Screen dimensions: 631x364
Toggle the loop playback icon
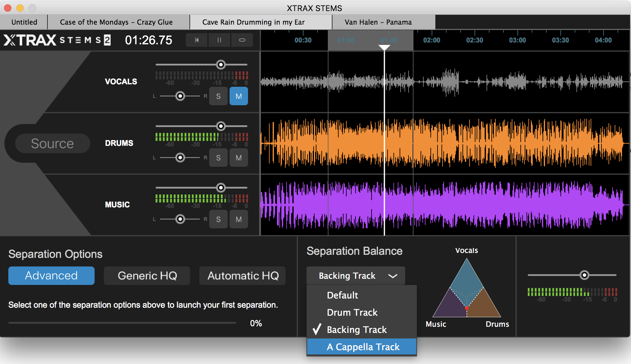242,40
